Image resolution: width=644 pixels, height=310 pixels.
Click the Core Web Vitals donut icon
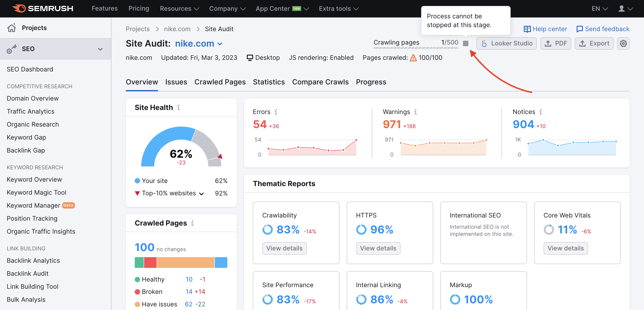(x=548, y=229)
